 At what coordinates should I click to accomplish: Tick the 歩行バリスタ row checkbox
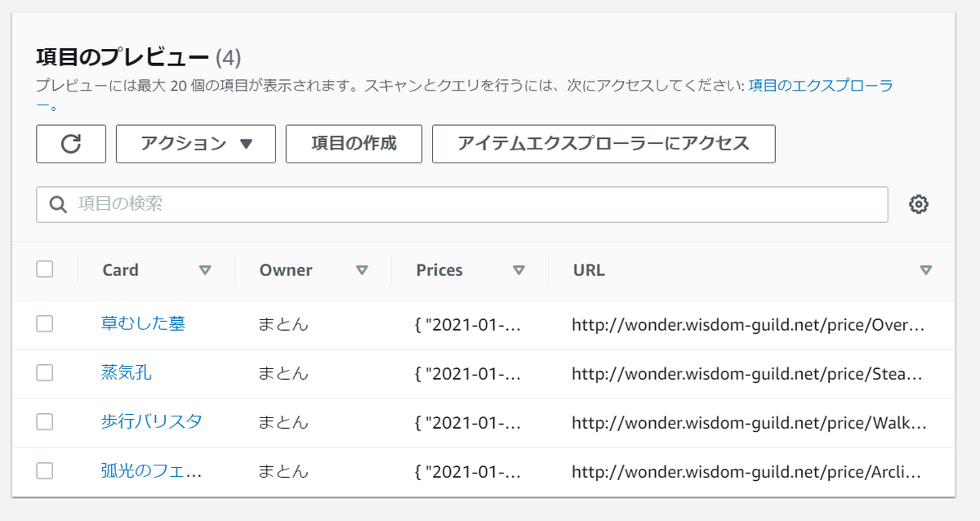pos(45,421)
